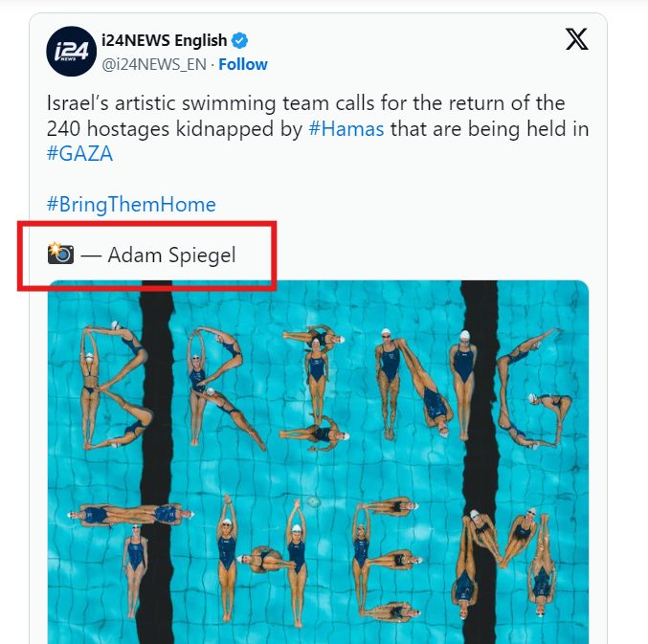Open the #BringThemHome hashtag
This screenshot has height=644, width=648.
pyautogui.click(x=131, y=204)
